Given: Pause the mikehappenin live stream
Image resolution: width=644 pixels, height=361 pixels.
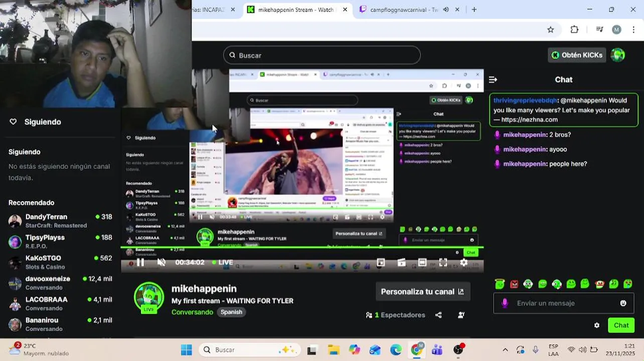Looking at the screenshot, I should (140, 262).
